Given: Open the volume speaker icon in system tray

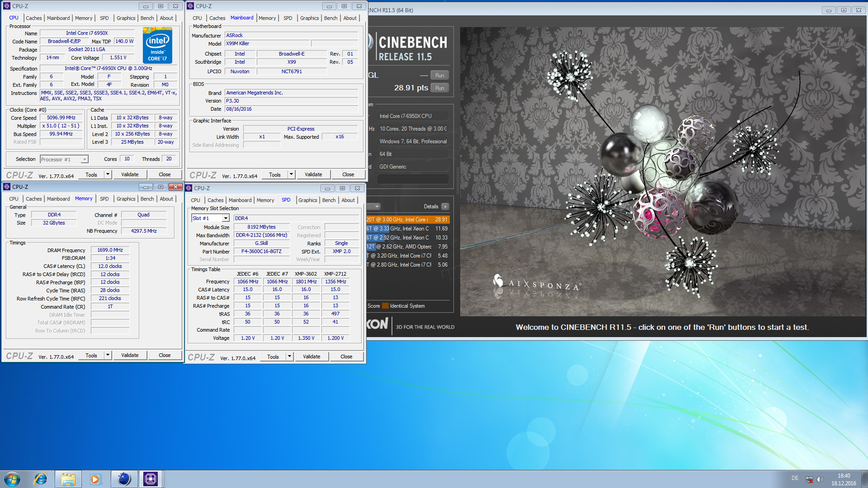Looking at the screenshot, I should 820,479.
